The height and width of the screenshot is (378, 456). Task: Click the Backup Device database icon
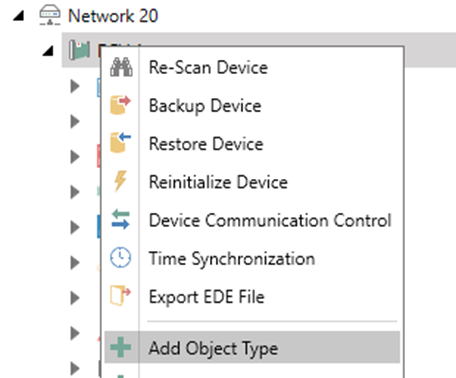[x=120, y=105]
